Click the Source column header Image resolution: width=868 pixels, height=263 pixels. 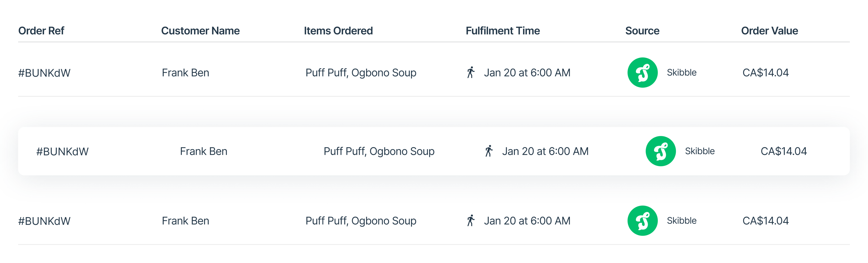642,31
